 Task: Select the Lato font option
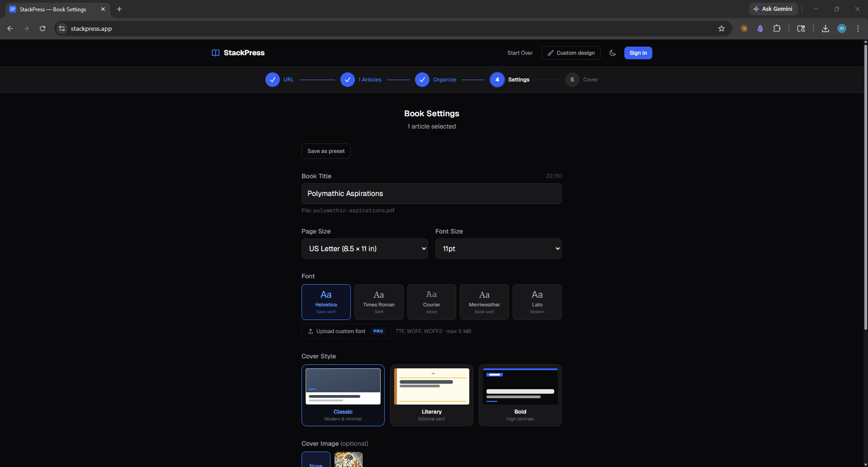tap(537, 302)
